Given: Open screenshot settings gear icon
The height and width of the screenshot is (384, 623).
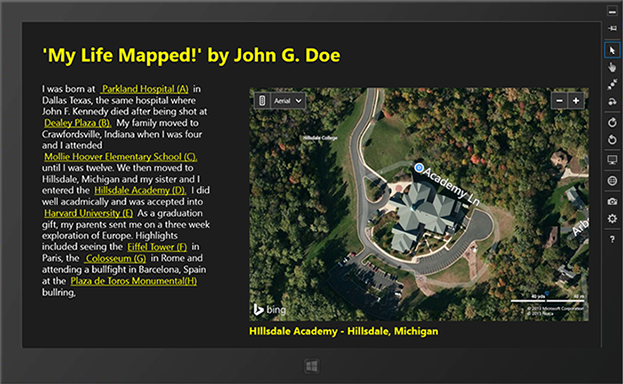Looking at the screenshot, I should click(x=612, y=219).
